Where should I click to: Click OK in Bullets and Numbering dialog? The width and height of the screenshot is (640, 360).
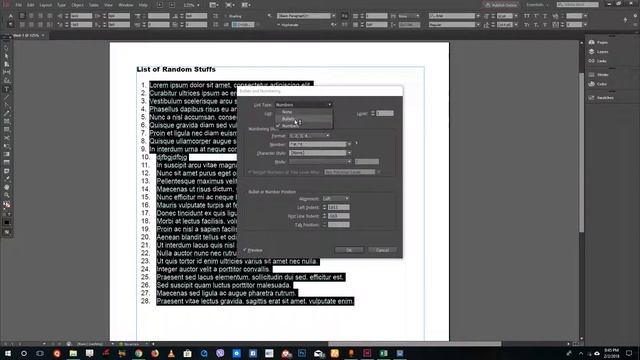click(x=349, y=250)
